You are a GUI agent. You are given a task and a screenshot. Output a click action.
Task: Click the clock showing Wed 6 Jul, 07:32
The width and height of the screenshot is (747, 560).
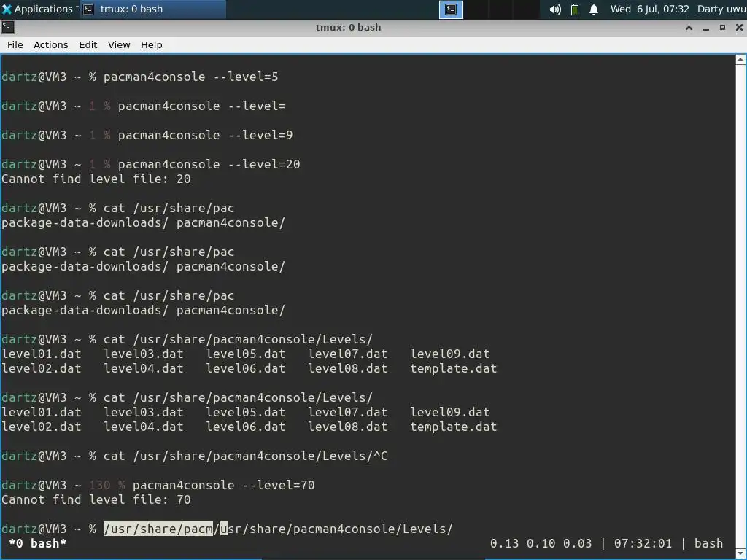coord(649,9)
